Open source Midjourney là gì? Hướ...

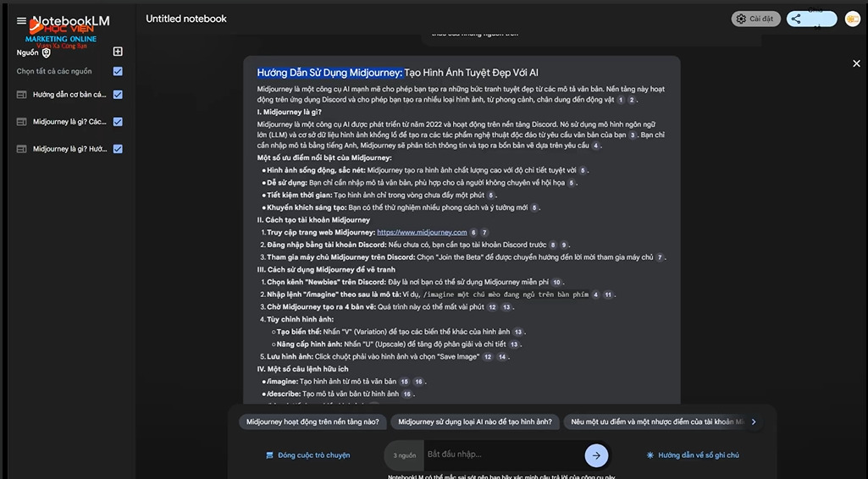click(x=69, y=149)
